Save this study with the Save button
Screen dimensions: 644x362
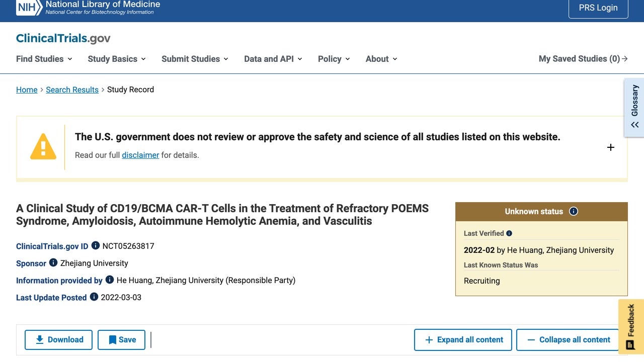click(121, 340)
